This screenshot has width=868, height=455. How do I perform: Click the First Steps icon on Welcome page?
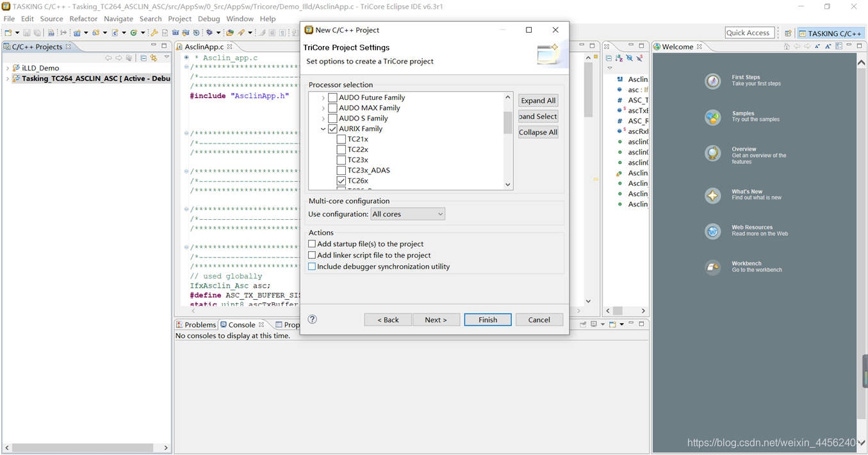click(713, 81)
